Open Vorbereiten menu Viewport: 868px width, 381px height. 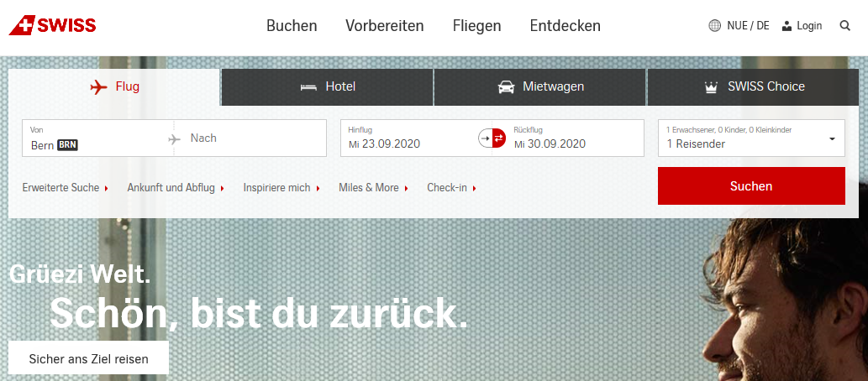point(385,26)
